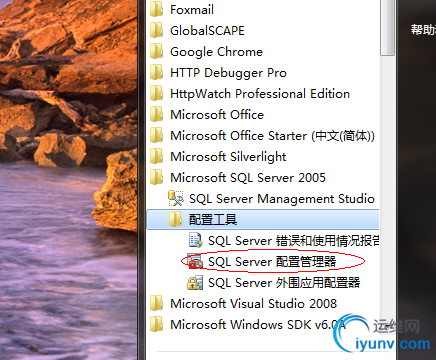This screenshot has width=436, height=360.
Task: Click the programs list scrollbar thumb
Action: 387,27
